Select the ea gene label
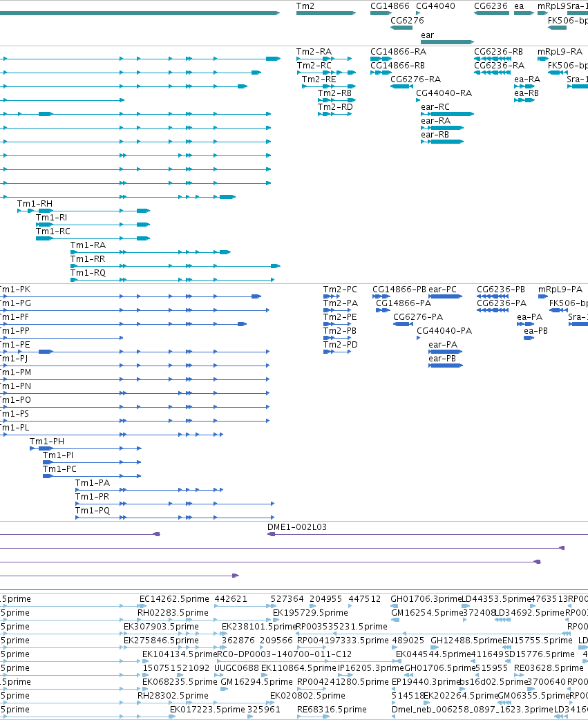The image size is (588, 720). coord(519,6)
